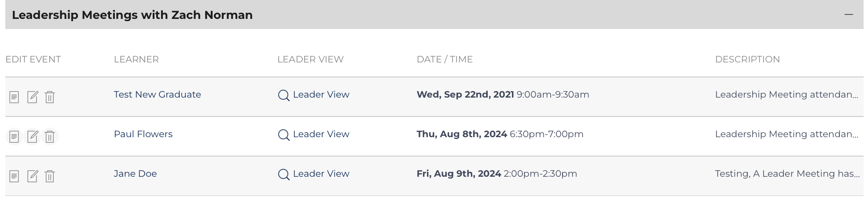This screenshot has height=204, width=868.
Task: Click truncated description starting 'Testing, A Leader Meeting'
Action: (x=787, y=174)
